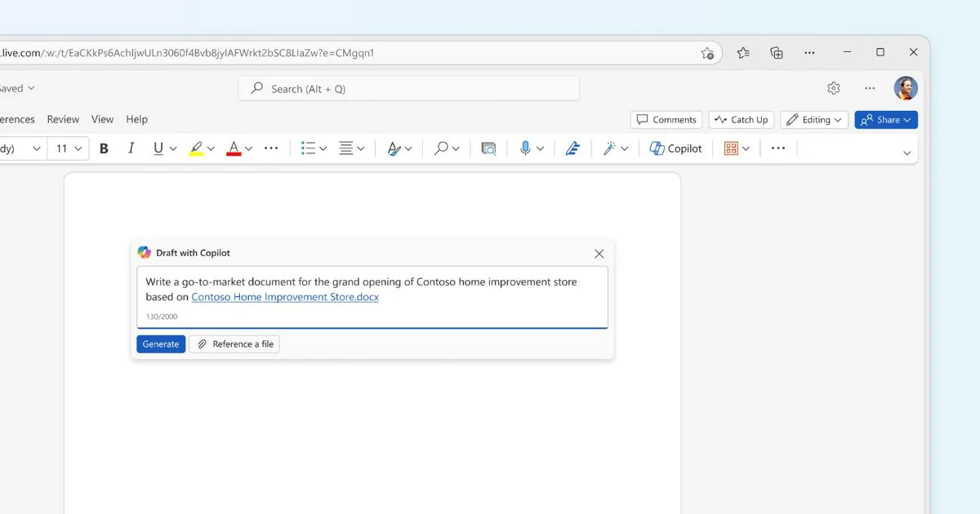980x514 pixels.
Task: Expand the Find dropdown arrow
Action: point(456,148)
